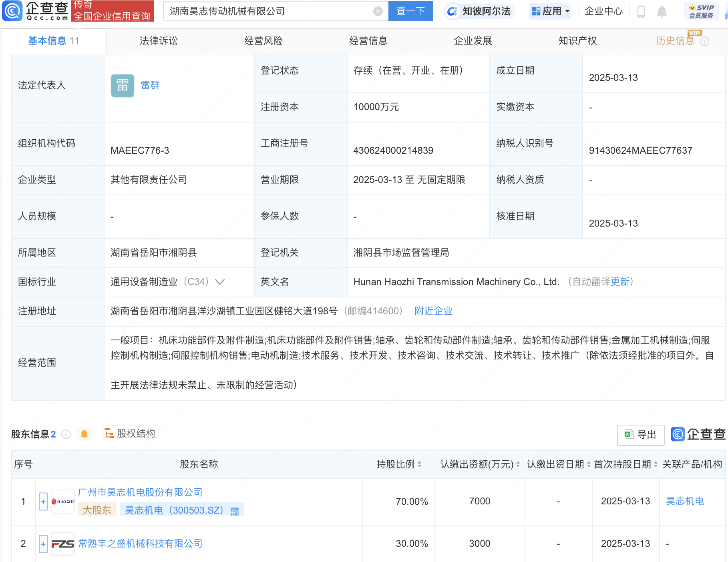
Task: Click 更新 in auto-translation note
Action: click(620, 282)
